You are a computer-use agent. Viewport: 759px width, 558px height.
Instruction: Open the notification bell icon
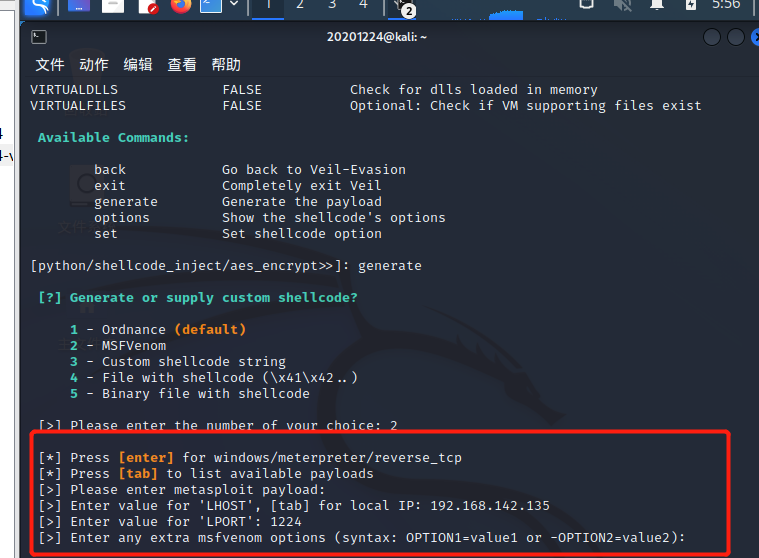(x=657, y=5)
